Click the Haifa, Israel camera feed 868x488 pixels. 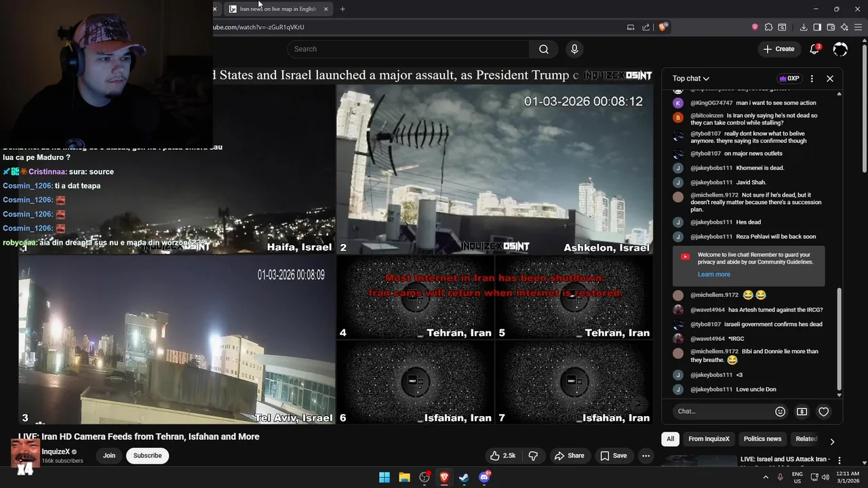[177, 169]
